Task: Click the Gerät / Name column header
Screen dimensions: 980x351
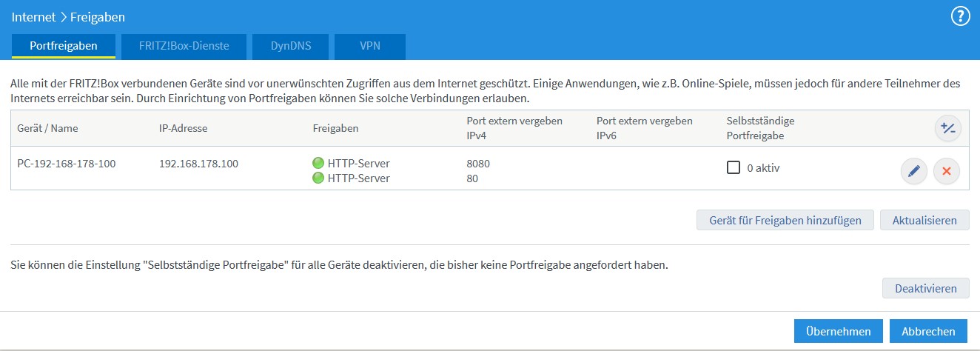Action: point(47,128)
